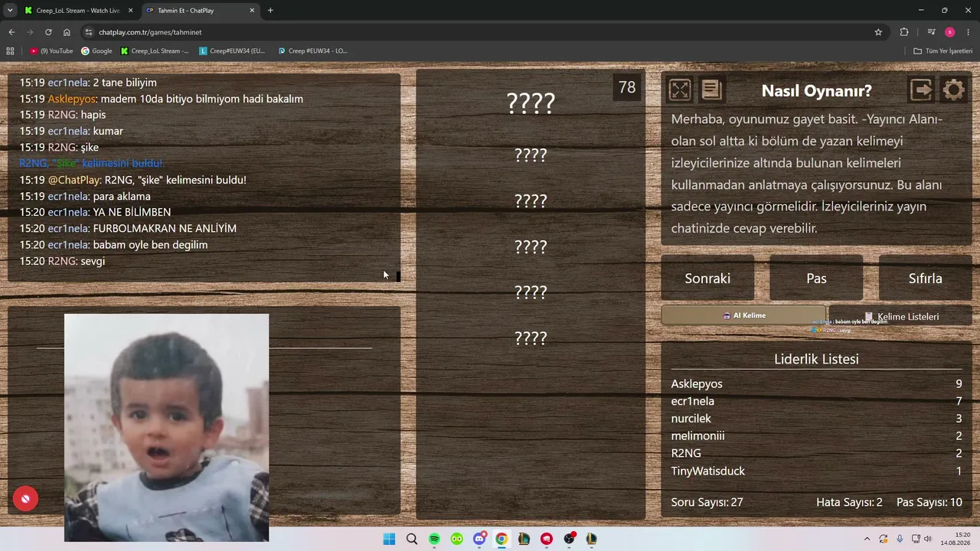Screen dimensions: 980x551
Task: Open a new browser tab with plus
Action: (270, 11)
